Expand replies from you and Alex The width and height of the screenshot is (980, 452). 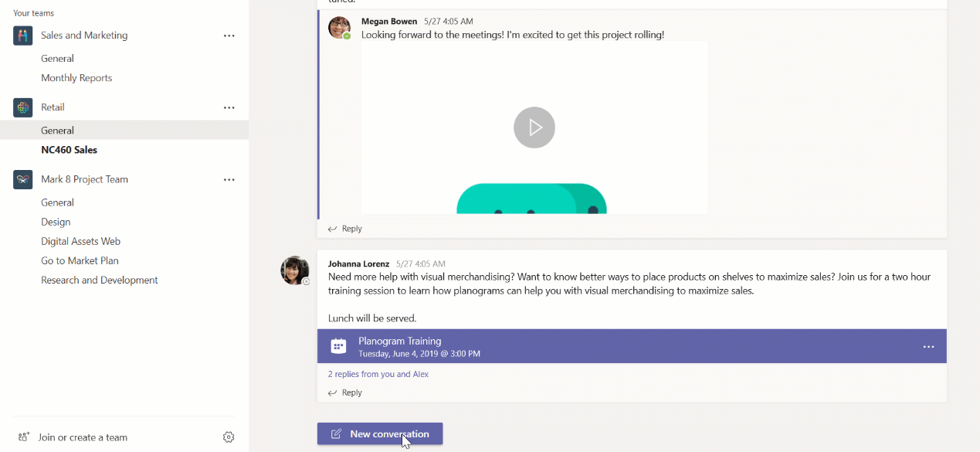378,373
